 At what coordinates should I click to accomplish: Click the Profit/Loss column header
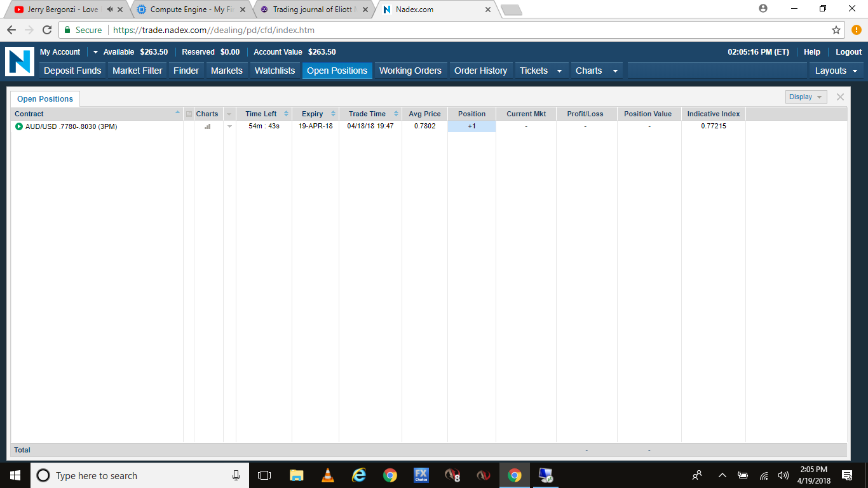[x=585, y=114]
